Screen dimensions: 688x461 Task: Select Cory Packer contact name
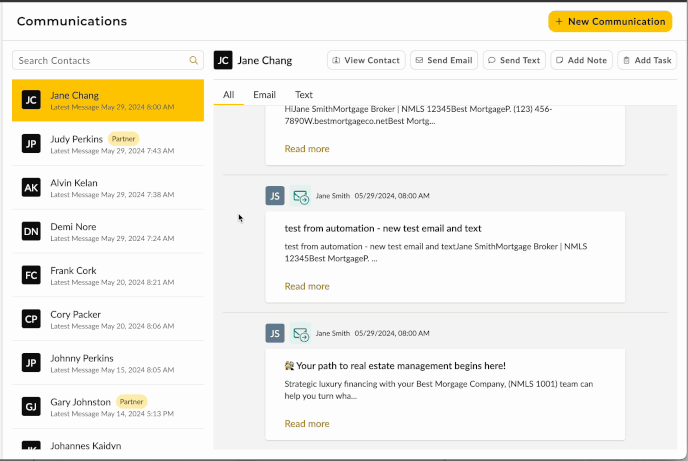[75, 314]
